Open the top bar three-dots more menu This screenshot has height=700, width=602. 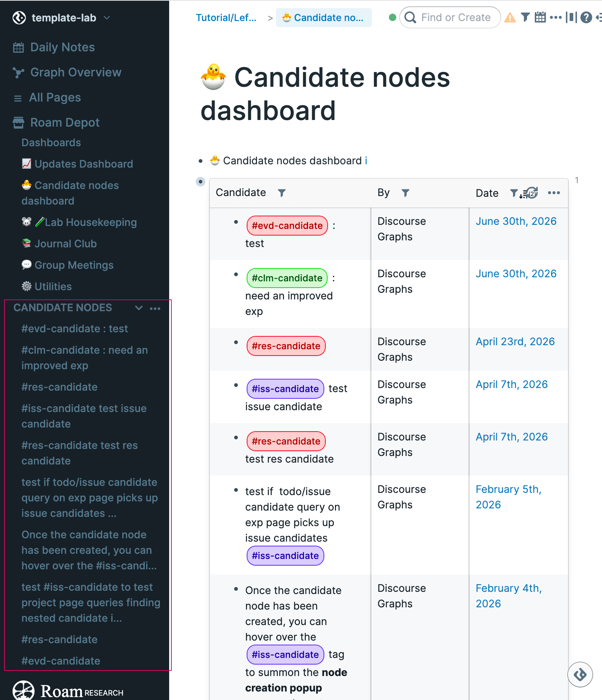tap(556, 17)
